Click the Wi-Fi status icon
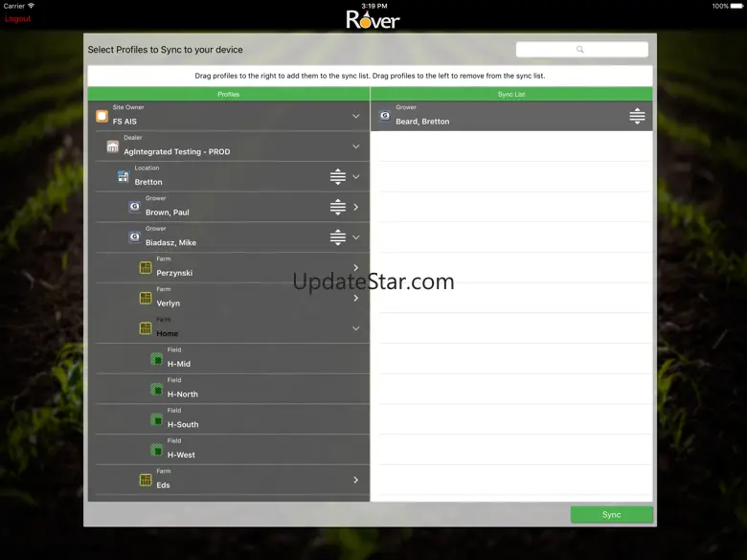The image size is (747, 560). tap(31, 6)
